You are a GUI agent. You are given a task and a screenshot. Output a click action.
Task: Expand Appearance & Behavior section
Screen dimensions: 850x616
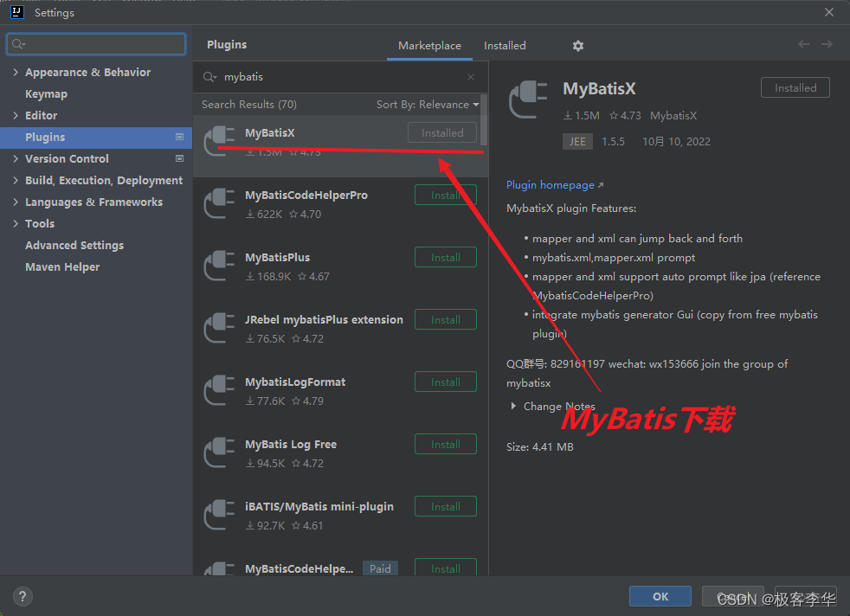(16, 72)
